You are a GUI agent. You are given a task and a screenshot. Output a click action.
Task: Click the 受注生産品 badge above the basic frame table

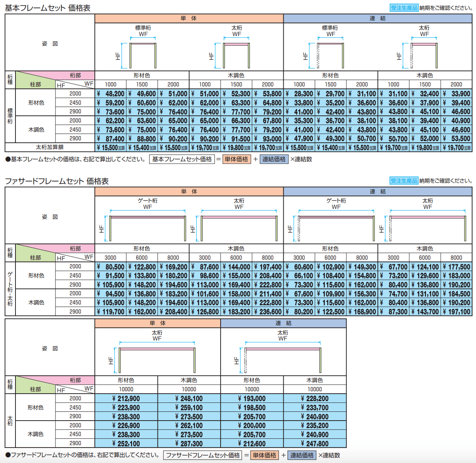pos(404,8)
